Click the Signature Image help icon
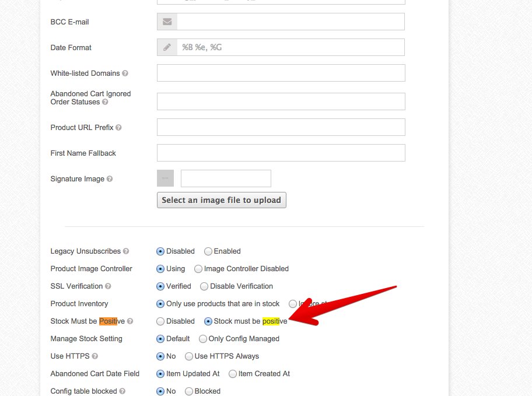 click(110, 179)
